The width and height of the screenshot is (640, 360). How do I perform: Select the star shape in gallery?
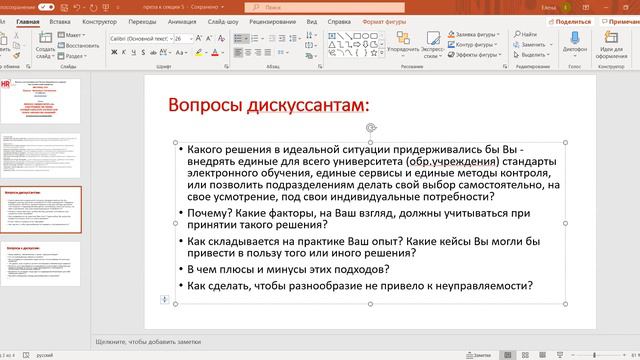click(x=373, y=53)
